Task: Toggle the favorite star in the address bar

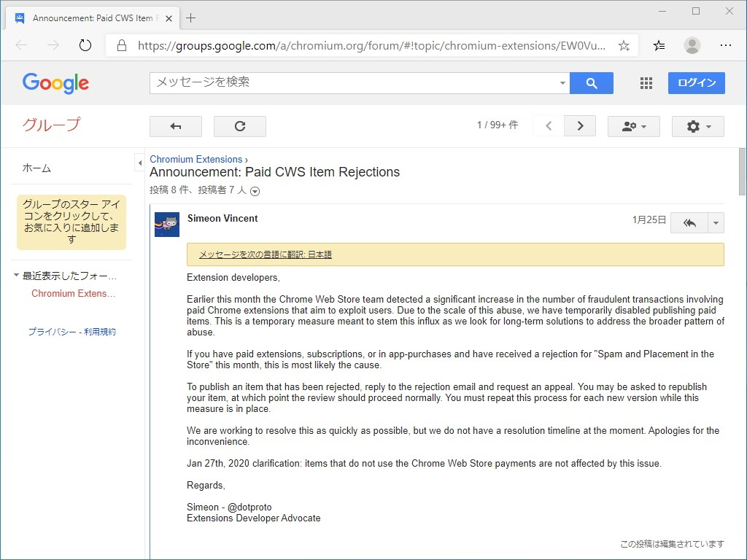Action: pos(624,45)
